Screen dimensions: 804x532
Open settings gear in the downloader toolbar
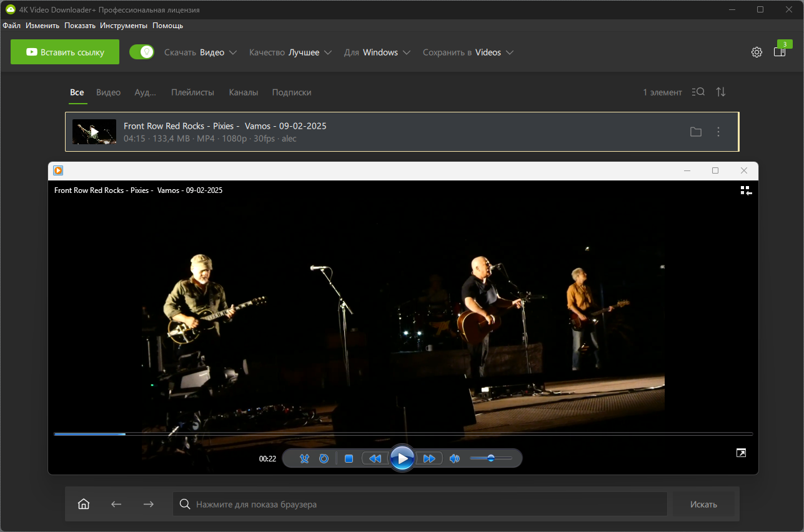757,52
